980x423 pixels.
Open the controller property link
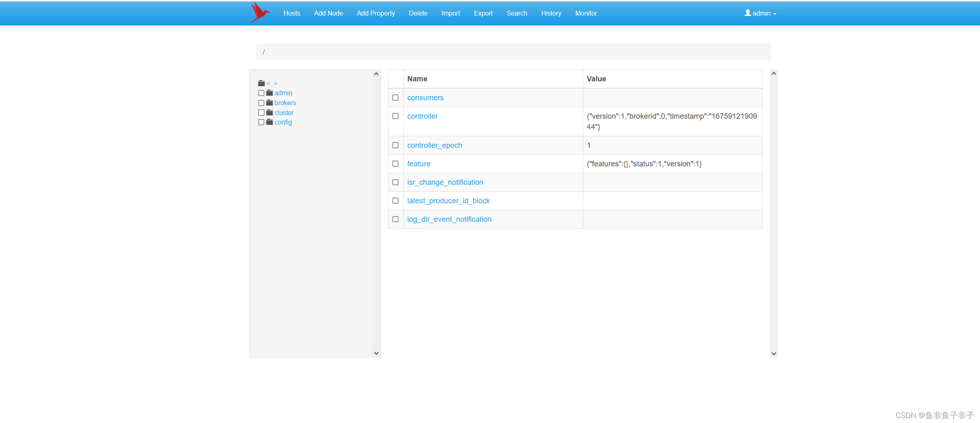[x=423, y=116]
